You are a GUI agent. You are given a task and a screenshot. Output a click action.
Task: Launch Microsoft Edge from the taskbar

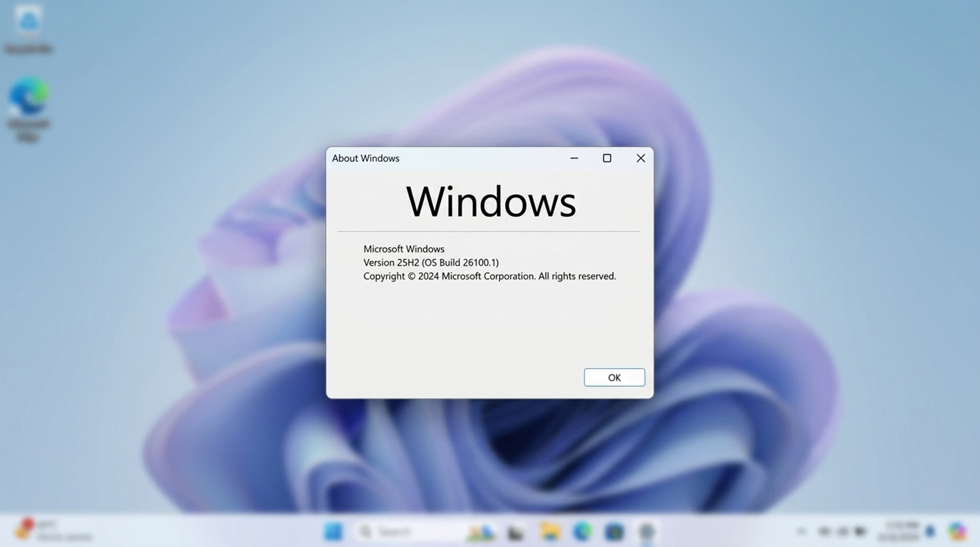click(581, 532)
